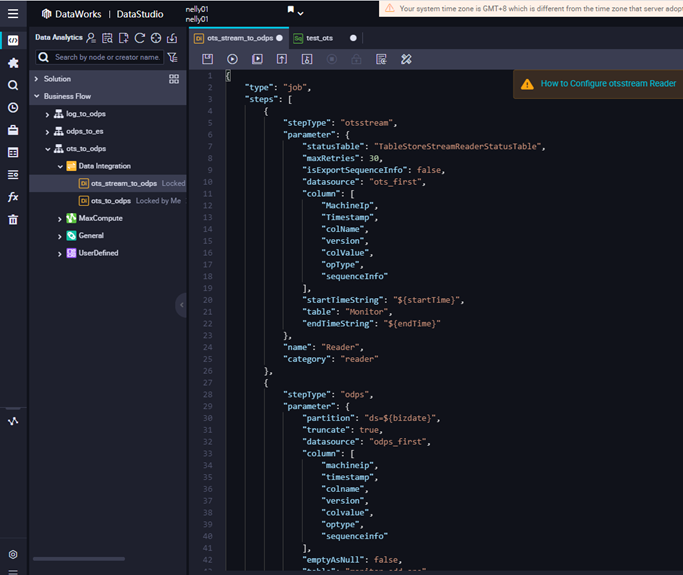Open the puzzle-piece components icon in sidebar

pos(13,63)
